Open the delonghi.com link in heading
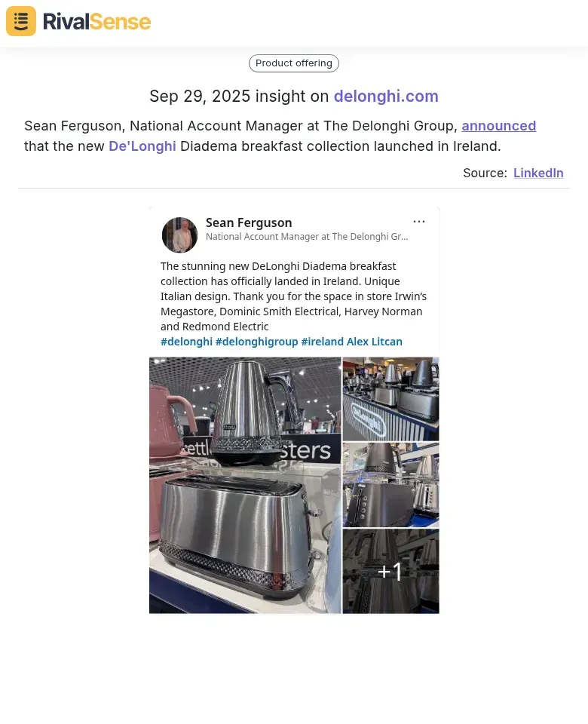Image resolution: width=588 pixels, height=724 pixels. [x=386, y=96]
